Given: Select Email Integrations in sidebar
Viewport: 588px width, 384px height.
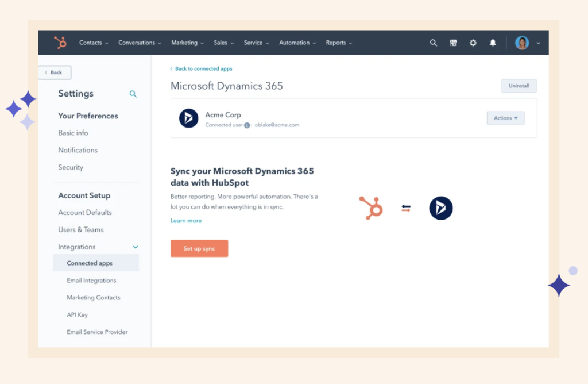Looking at the screenshot, I should pos(91,281).
